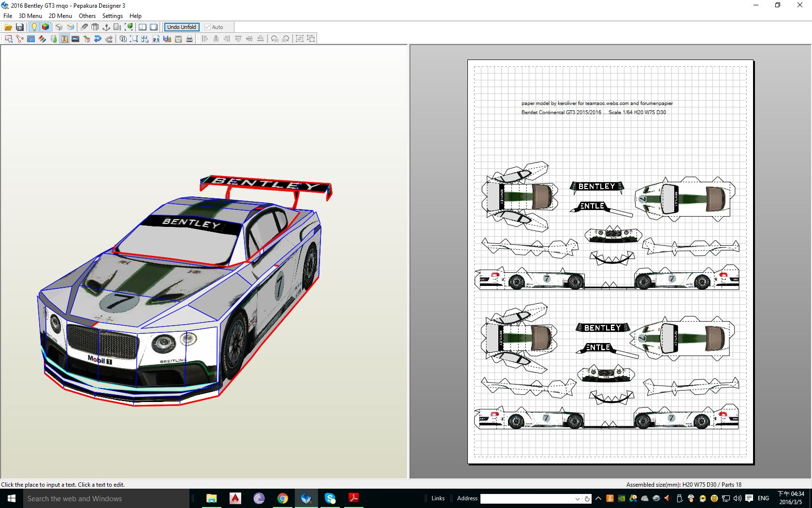Screen dimensions: 812x508
Task: Click the printer icon in the toolbar
Action: (x=189, y=39)
